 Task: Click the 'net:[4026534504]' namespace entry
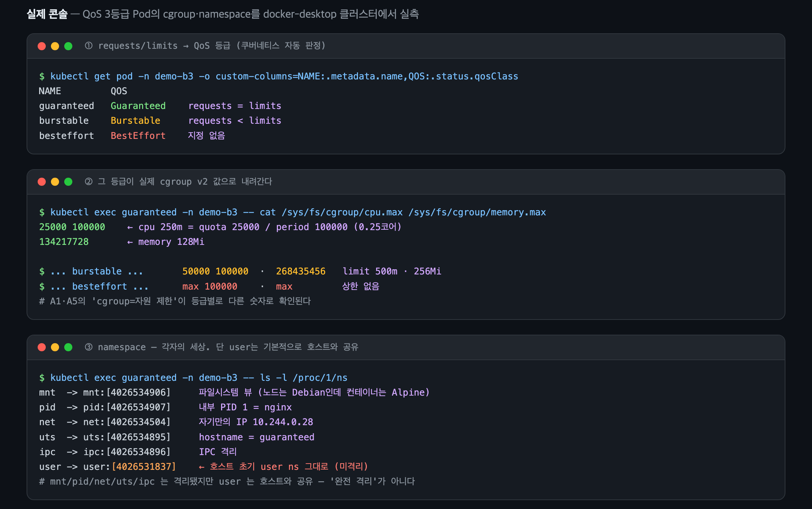[127, 422]
